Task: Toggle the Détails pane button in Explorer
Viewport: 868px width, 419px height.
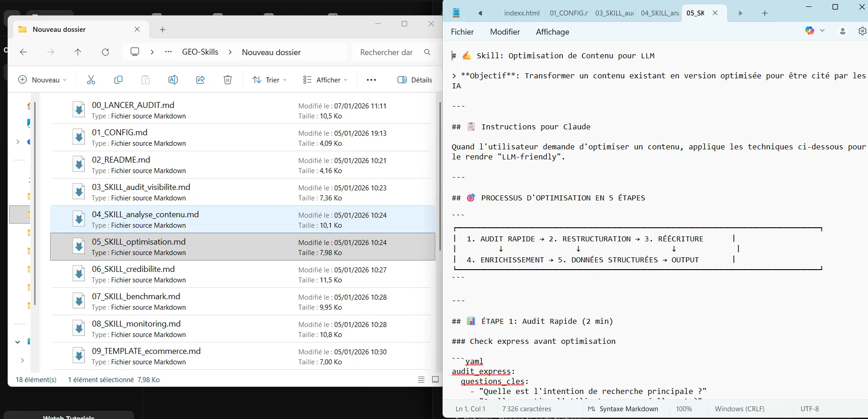Action: (415, 80)
